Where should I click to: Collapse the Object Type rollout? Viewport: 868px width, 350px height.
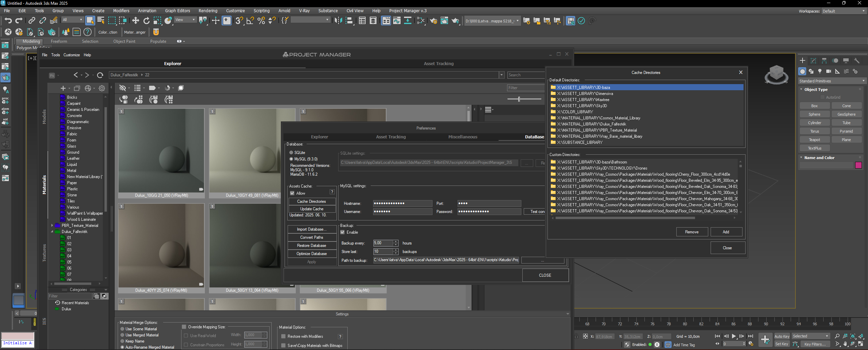point(815,90)
